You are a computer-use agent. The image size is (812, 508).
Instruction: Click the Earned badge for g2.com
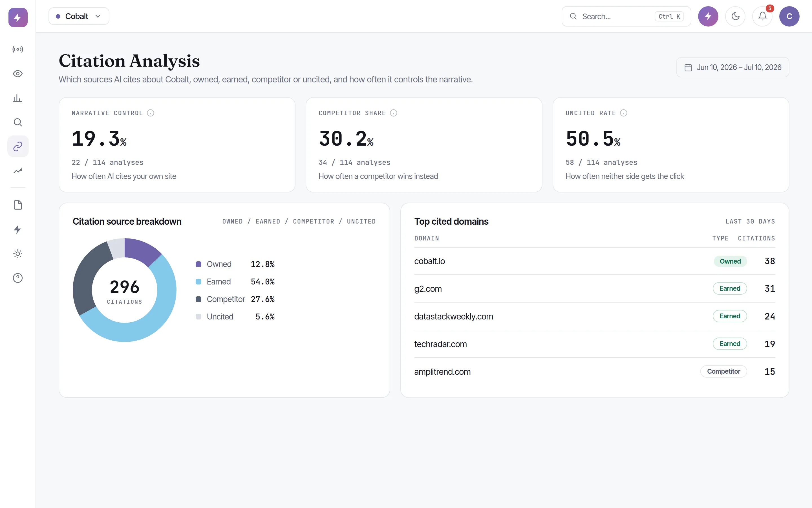click(730, 288)
